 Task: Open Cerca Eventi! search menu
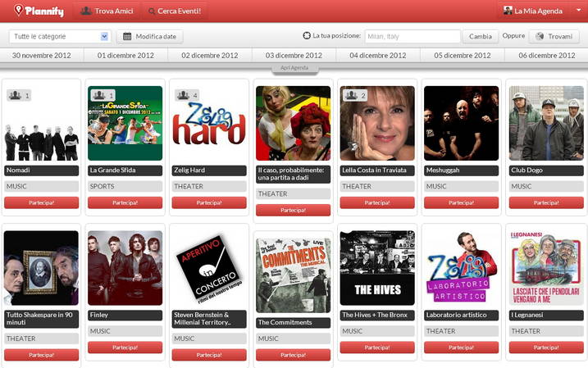point(175,11)
